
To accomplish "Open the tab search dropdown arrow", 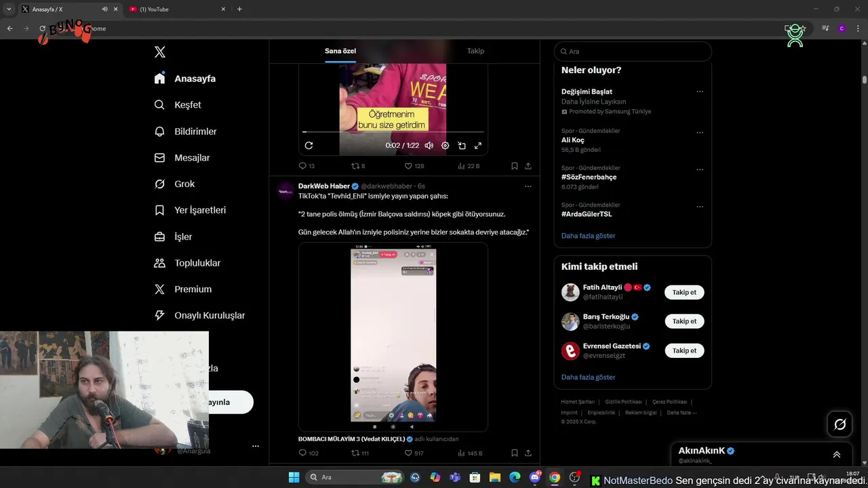I will point(9,9).
